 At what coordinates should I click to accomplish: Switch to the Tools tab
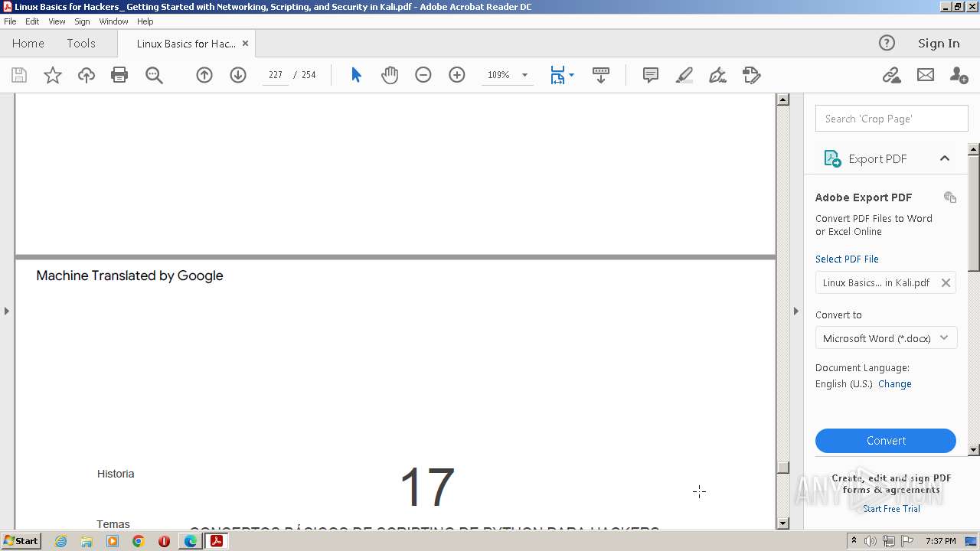pos(81,43)
